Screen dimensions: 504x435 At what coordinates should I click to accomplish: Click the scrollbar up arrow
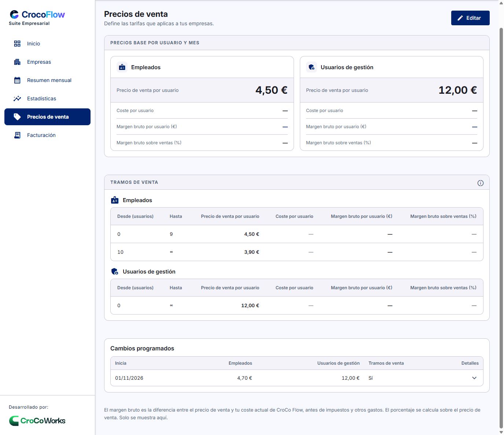(x=501, y=3)
